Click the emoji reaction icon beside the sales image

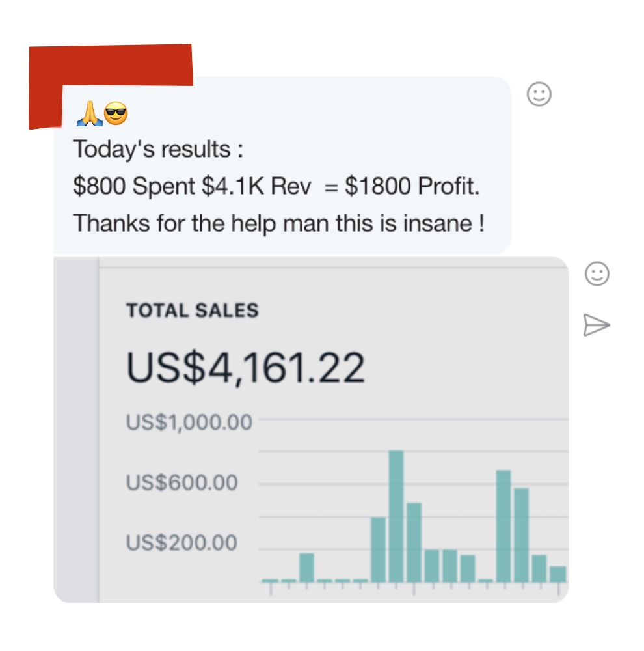[597, 273]
